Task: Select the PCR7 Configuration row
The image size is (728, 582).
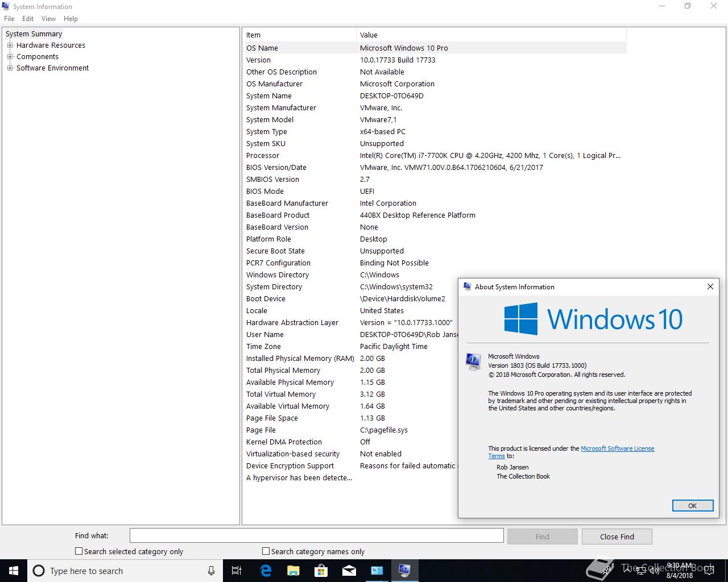Action: pyautogui.click(x=436, y=263)
